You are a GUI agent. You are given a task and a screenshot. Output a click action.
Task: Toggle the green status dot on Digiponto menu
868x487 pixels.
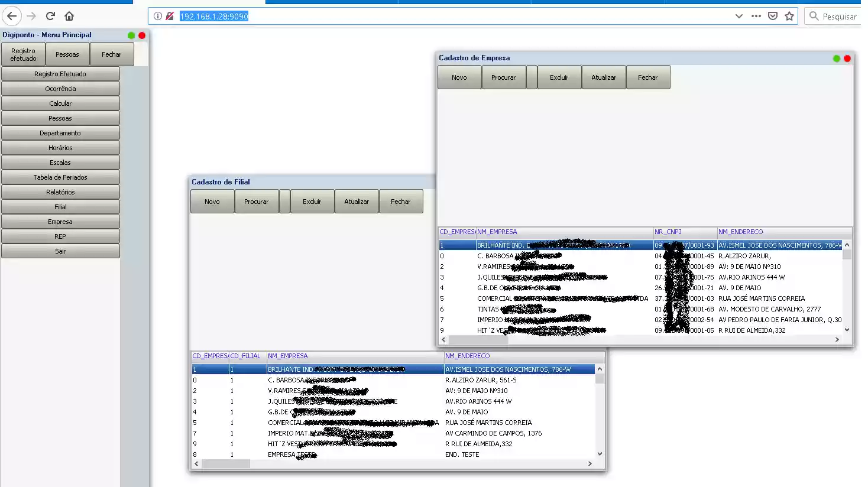tap(130, 35)
